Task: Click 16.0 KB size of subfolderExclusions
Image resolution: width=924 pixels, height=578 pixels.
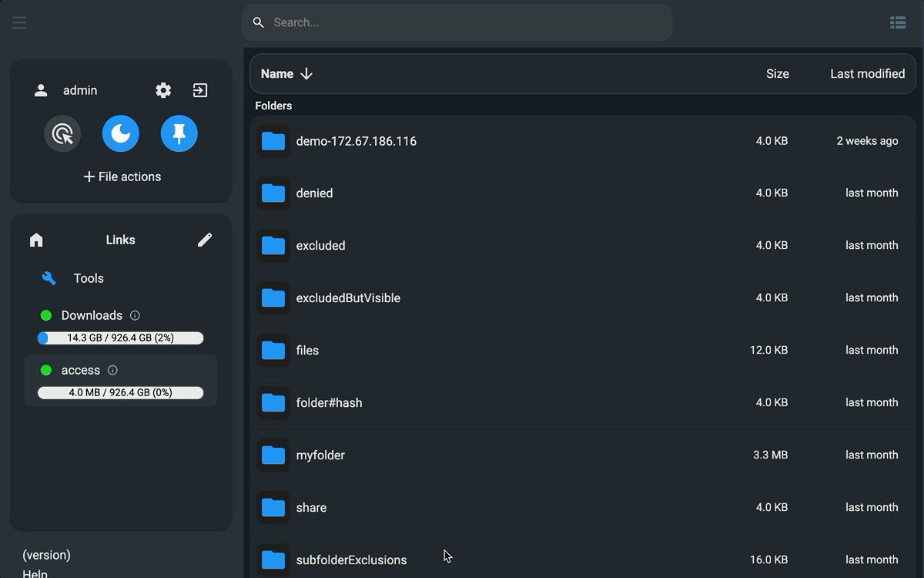Action: (768, 560)
